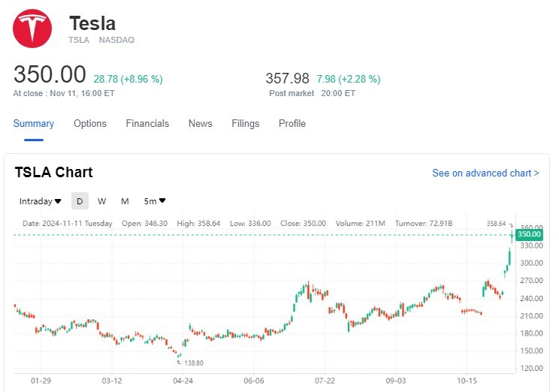View the Filings tab
Screen dimensions: 559x392
(246, 124)
